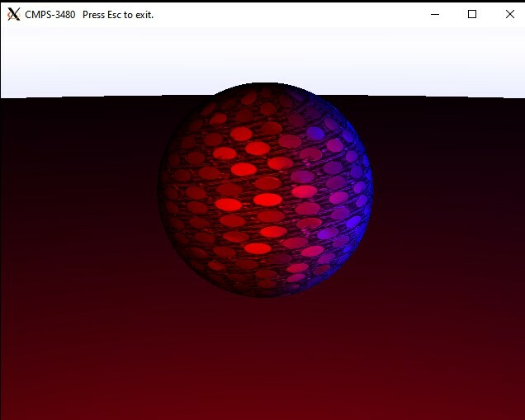Close the CMPS-3480 window
This screenshot has height=420, width=525.
pos(510,14)
